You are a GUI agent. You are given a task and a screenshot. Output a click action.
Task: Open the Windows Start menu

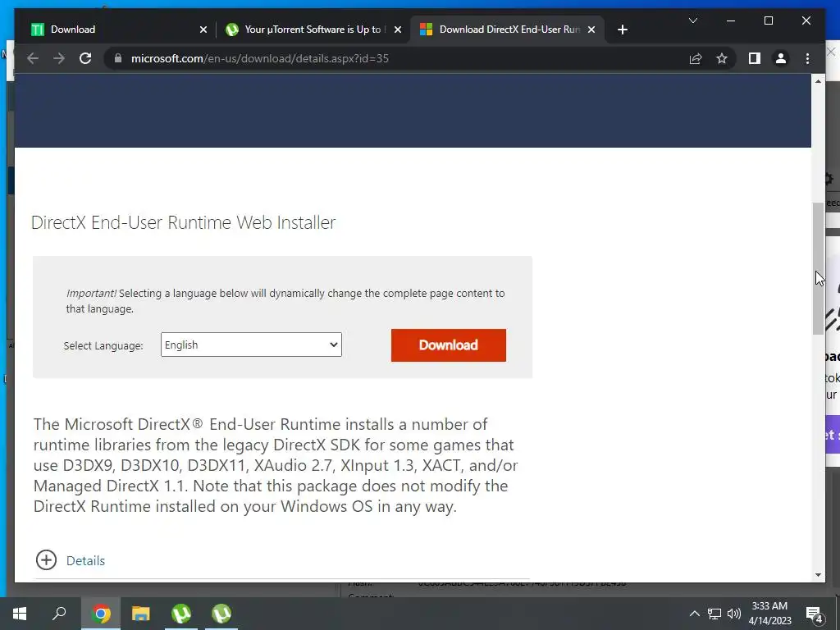[20, 614]
